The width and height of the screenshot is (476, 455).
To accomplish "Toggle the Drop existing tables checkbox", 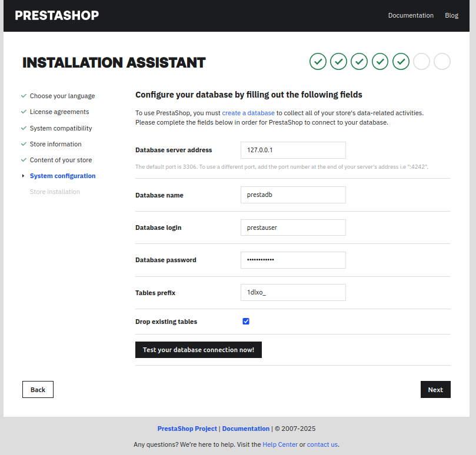I will (x=246, y=322).
